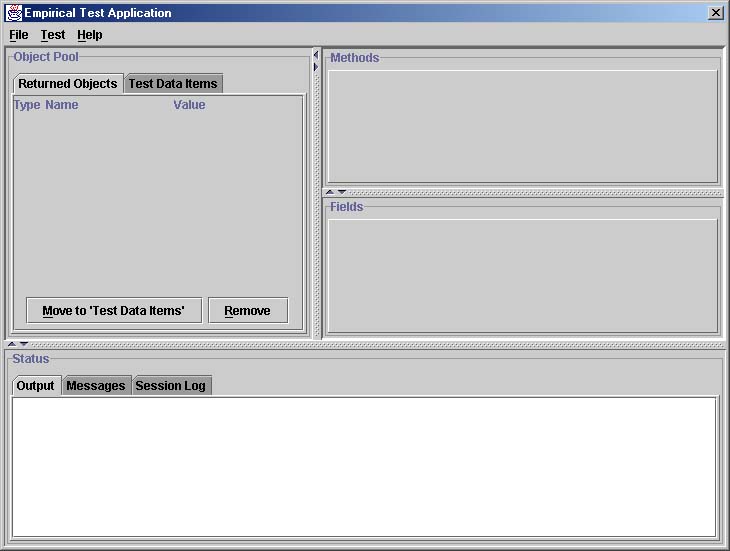Collapse Methods panel using the up arrow
Screen dimensions: 730x551
[x=329, y=192]
